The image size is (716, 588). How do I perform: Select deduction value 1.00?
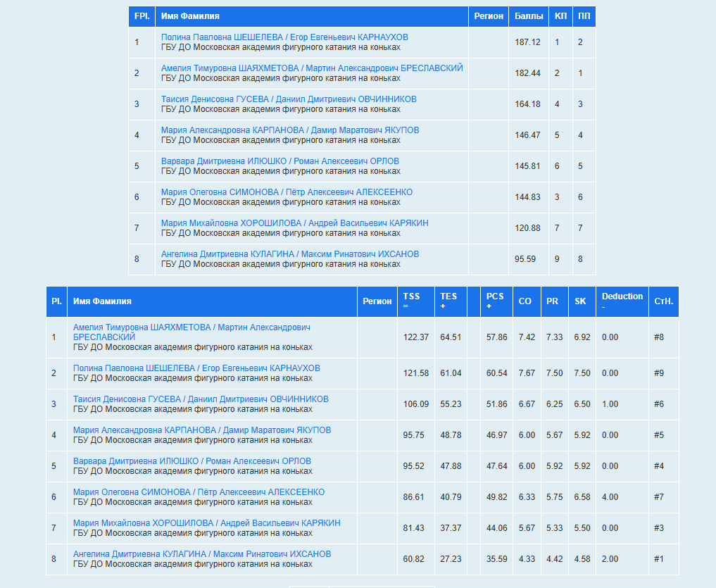pyautogui.click(x=610, y=404)
